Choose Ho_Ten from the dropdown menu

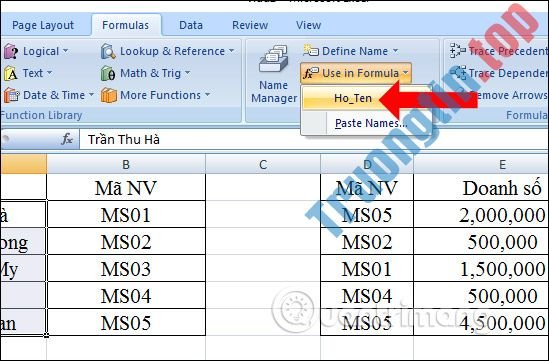[x=353, y=98]
